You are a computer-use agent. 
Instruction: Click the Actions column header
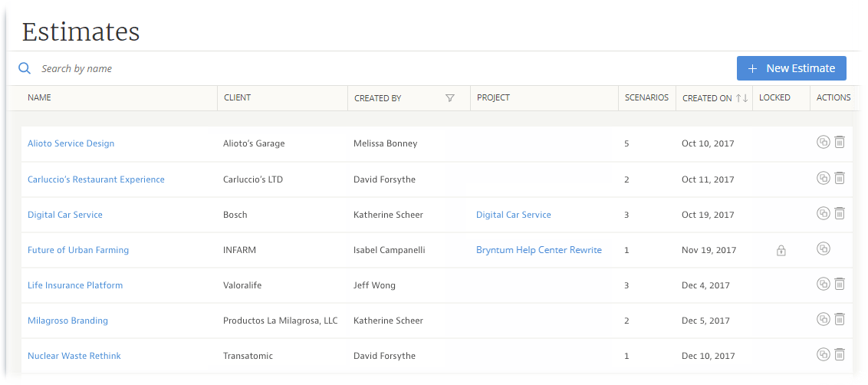(833, 97)
